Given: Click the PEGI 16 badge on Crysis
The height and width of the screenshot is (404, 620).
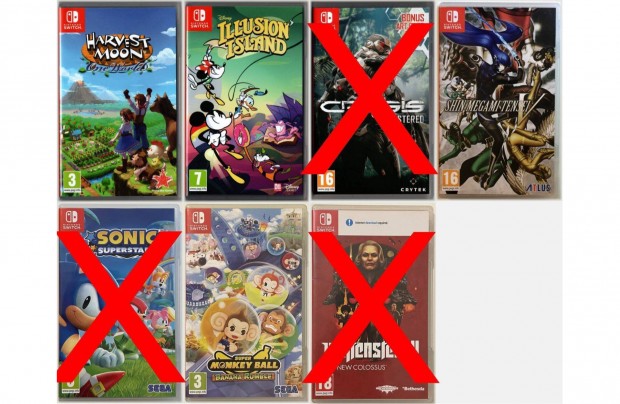Looking at the screenshot, I should (x=326, y=181).
